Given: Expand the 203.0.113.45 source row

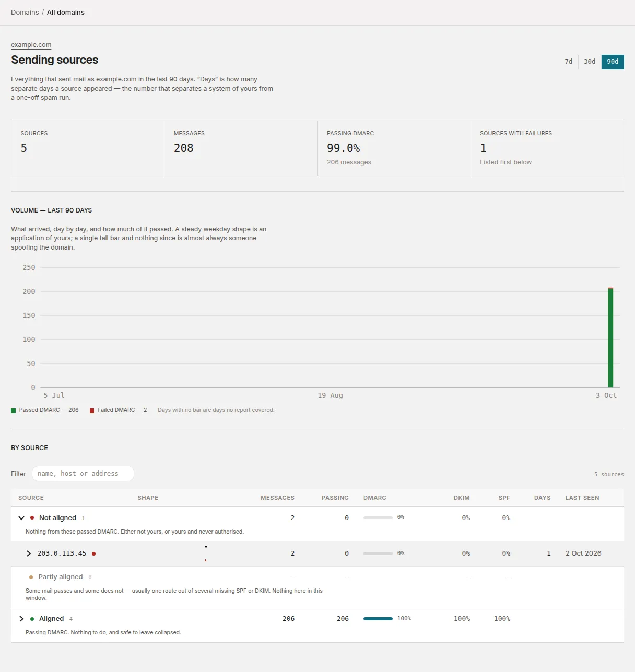Looking at the screenshot, I should (29, 553).
